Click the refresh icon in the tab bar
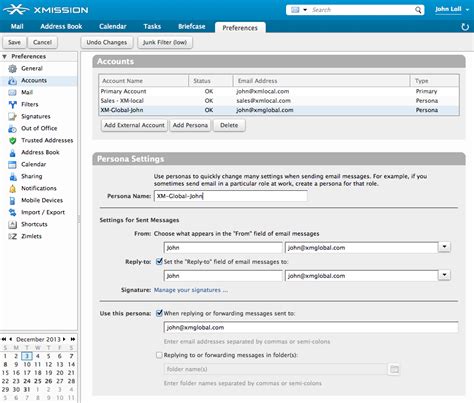Screen dimensions: 474x403 465,27
